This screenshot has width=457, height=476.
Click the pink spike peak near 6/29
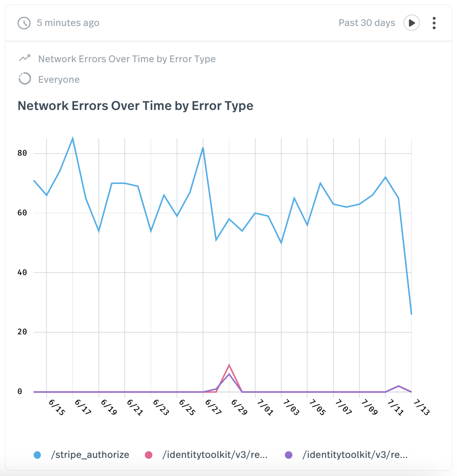(x=229, y=365)
